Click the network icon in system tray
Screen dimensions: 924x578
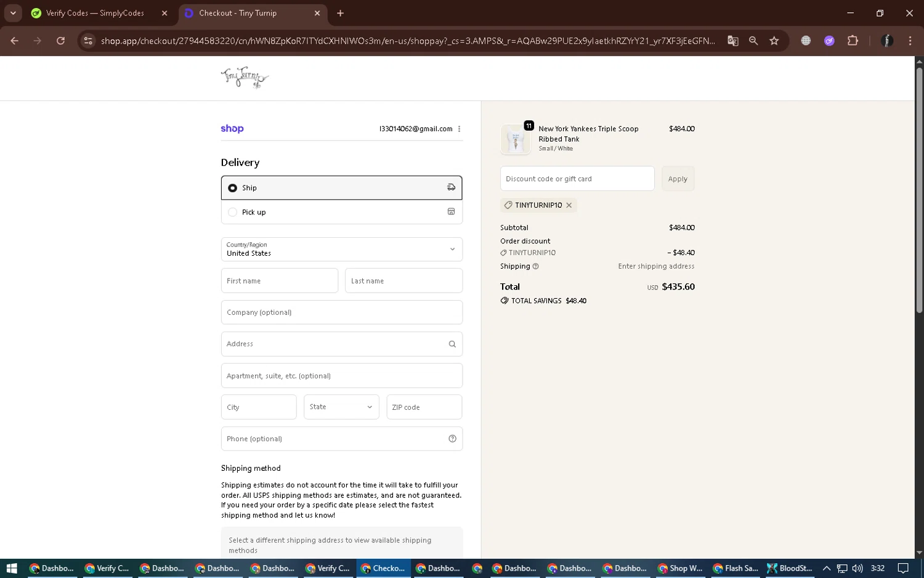pos(841,568)
